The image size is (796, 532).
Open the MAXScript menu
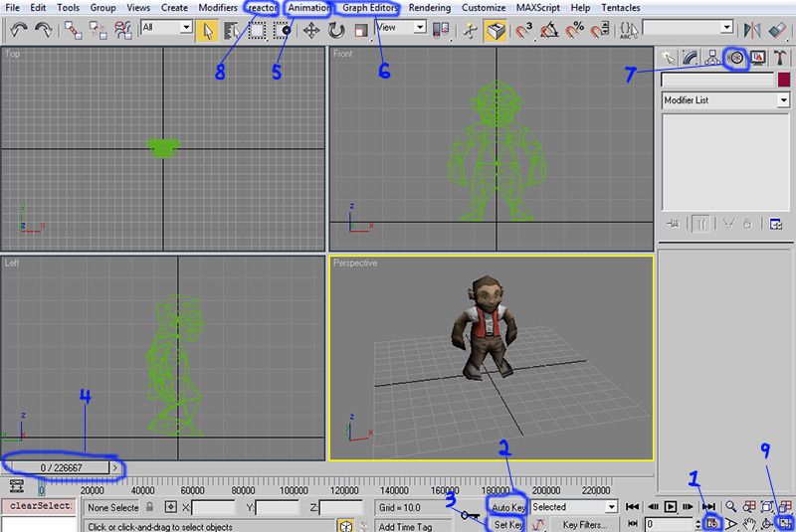[x=537, y=8]
